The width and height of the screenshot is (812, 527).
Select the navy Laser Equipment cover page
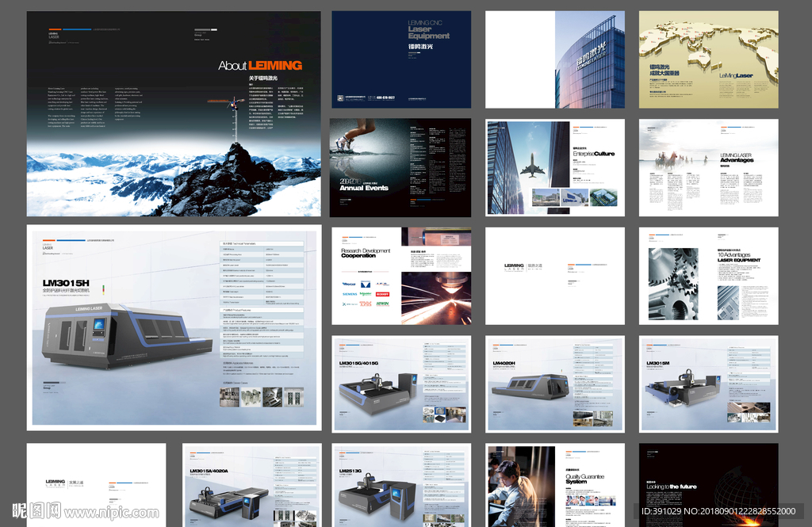[401, 59]
